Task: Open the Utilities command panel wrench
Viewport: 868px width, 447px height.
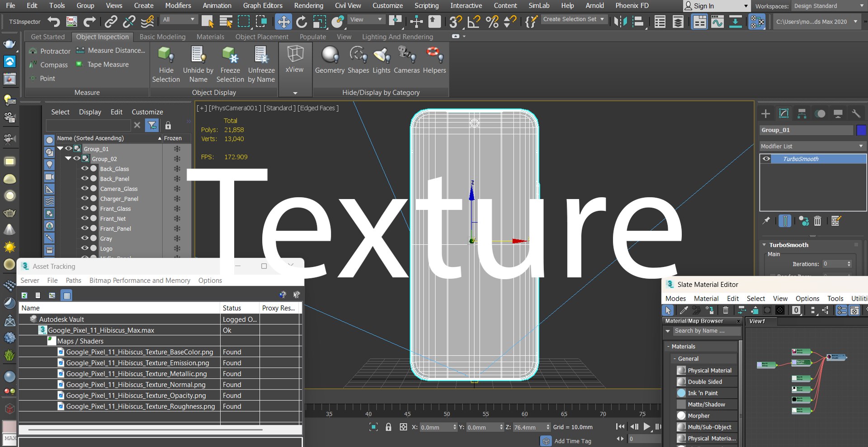Action: click(x=856, y=114)
